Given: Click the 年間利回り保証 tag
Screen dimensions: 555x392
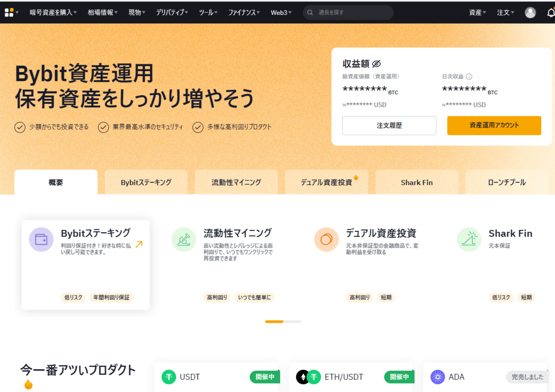Looking at the screenshot, I should [111, 297].
